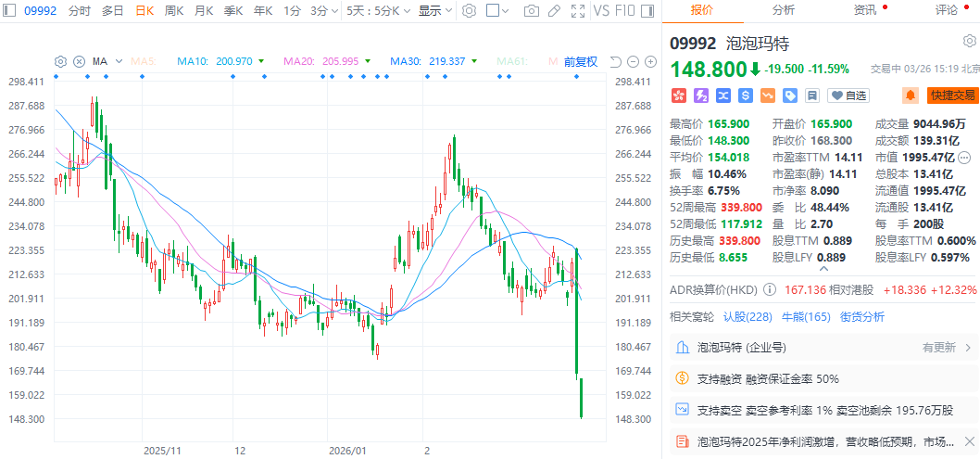
Task: Open 支持融资 margin financing row
Action: pos(823,379)
